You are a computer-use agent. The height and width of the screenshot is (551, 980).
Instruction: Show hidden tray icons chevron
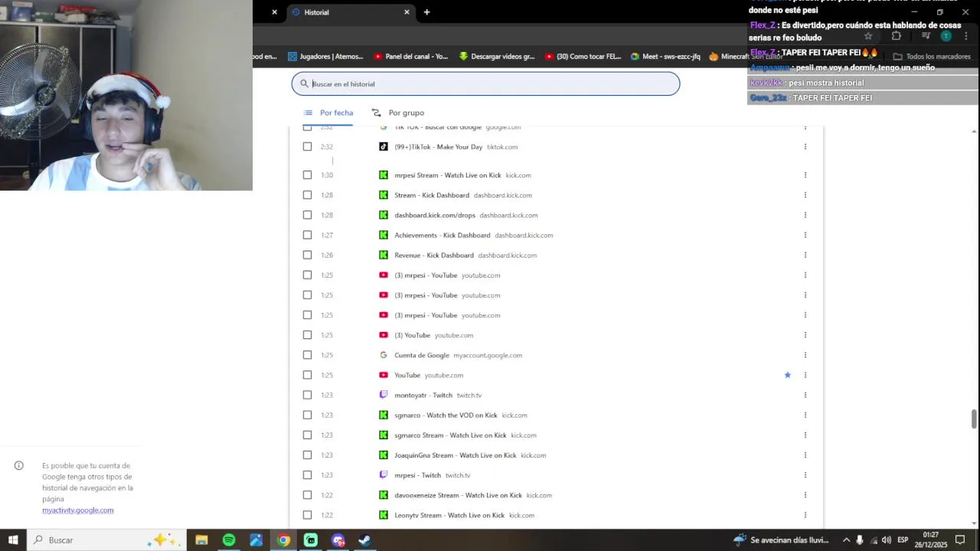coord(846,540)
